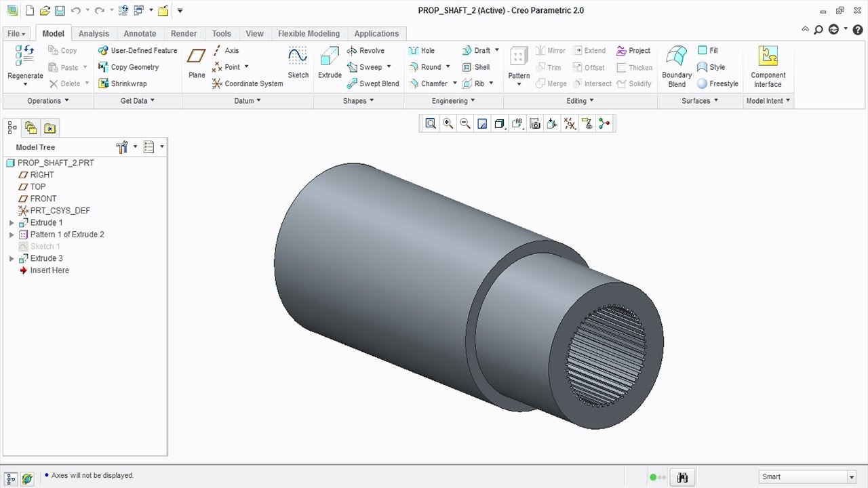Click the Repaint icon
The height and width of the screenshot is (488, 868).
(482, 123)
